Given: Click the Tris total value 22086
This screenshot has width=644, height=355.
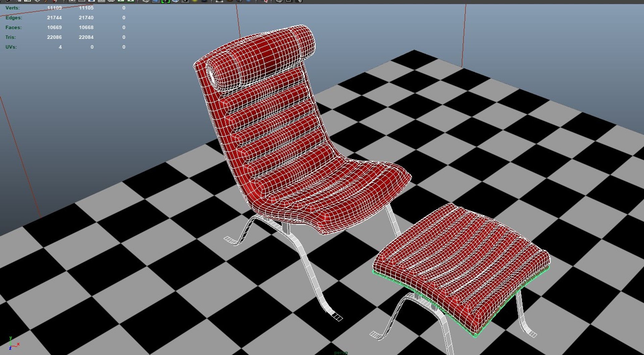Looking at the screenshot, I should (54, 37).
